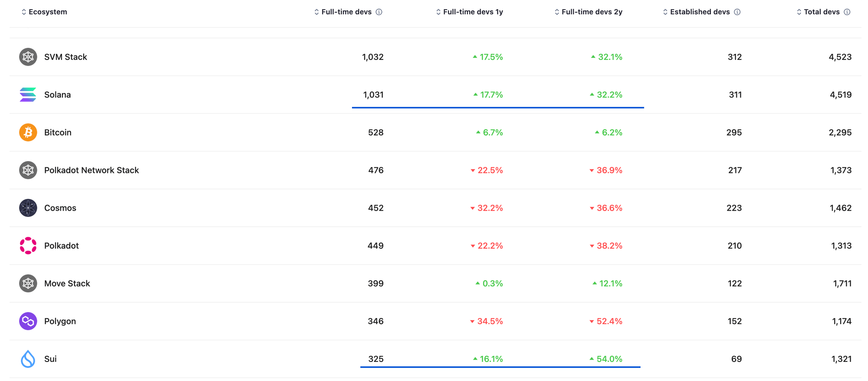Viewport: 868px width, 381px height.
Task: Select Cosmos 2y decline 36.6%
Action: [606, 208]
